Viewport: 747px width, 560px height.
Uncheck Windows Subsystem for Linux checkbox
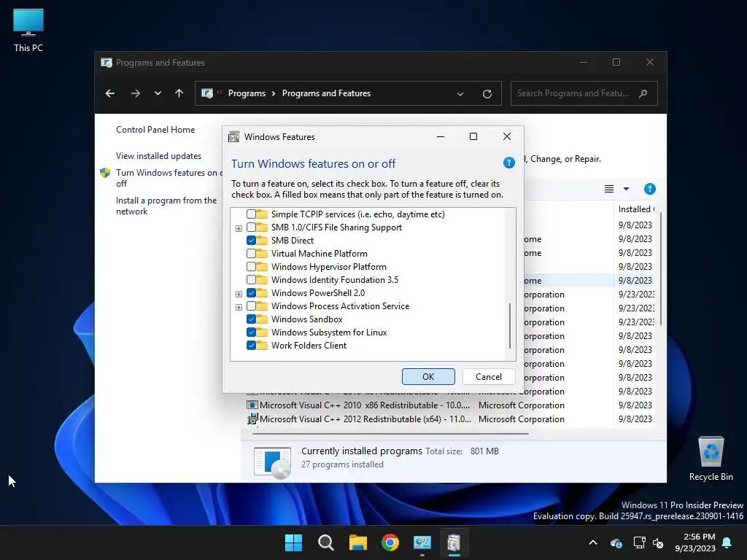point(251,332)
